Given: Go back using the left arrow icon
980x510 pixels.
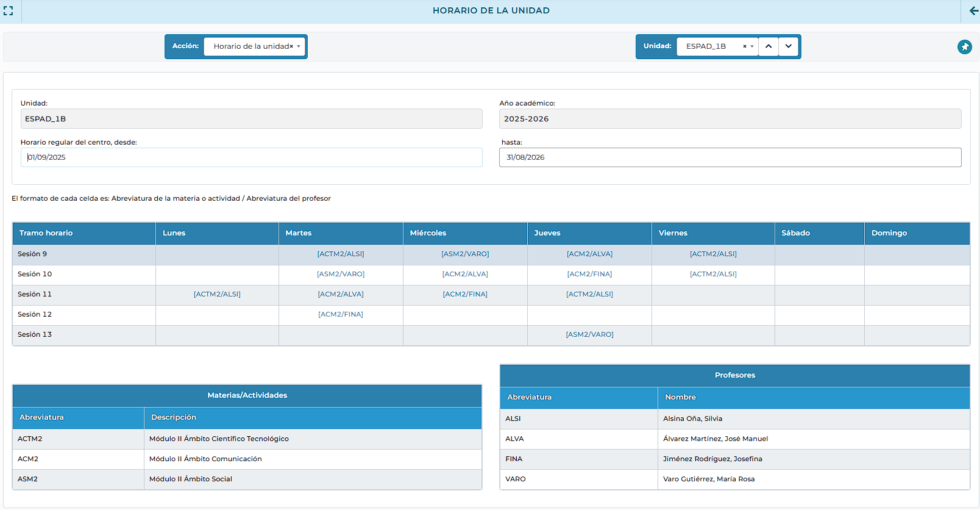Looking at the screenshot, I should [x=973, y=11].
